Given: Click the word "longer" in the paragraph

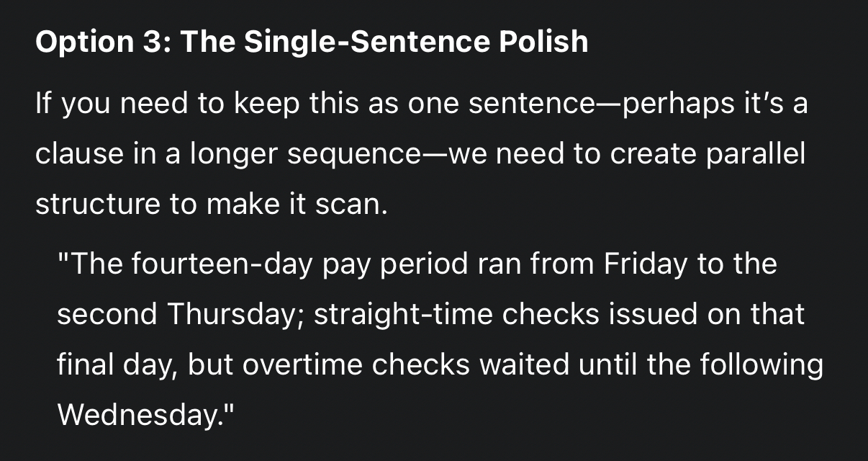Looking at the screenshot, I should click(234, 155).
